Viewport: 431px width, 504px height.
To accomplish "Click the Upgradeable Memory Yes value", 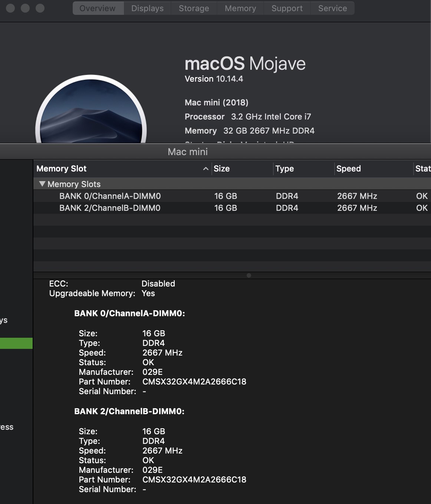I will (x=148, y=293).
